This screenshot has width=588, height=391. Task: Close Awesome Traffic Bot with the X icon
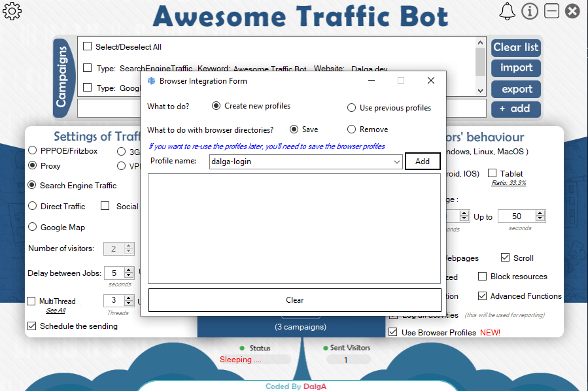click(x=572, y=11)
